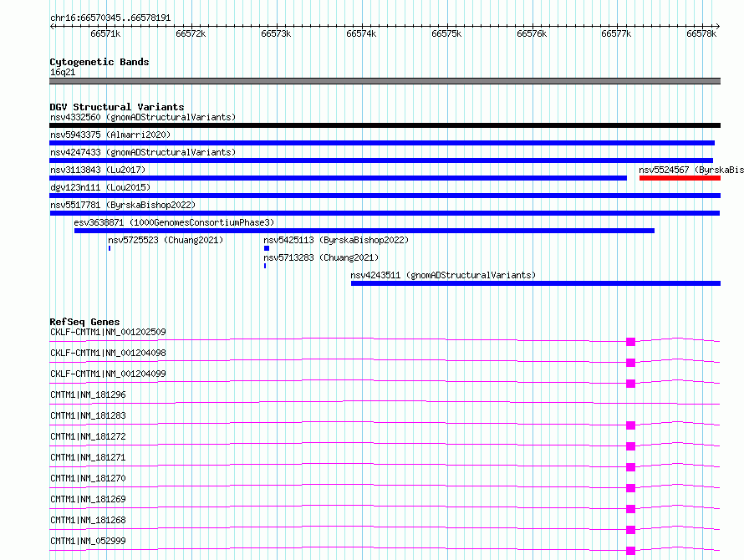
Task: Click the magenta exon box of NM_001204098
Action: click(630, 363)
